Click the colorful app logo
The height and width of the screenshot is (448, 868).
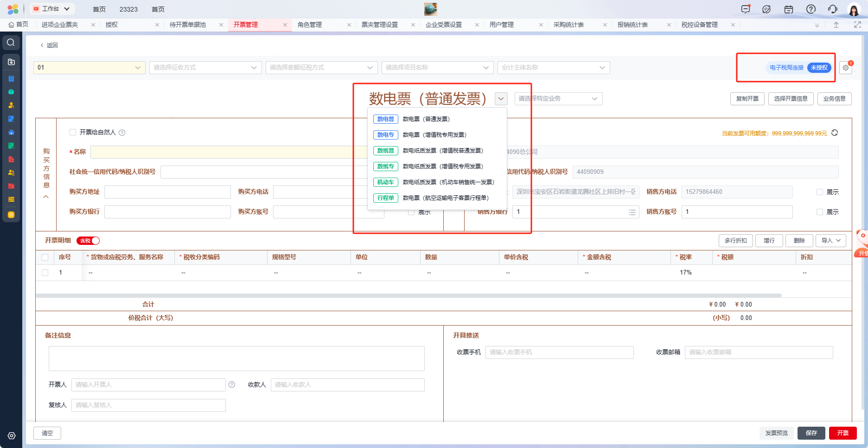[13, 9]
